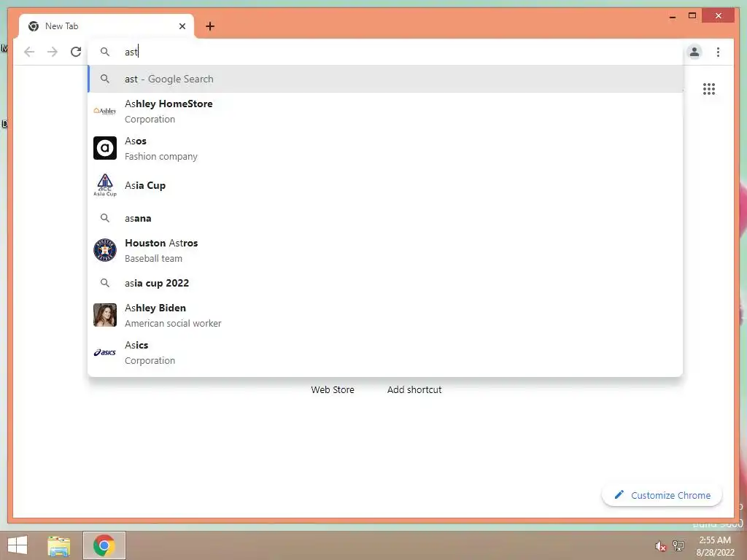Image resolution: width=747 pixels, height=560 pixels.
Task: Select the New Tab tab
Action: click(x=107, y=26)
